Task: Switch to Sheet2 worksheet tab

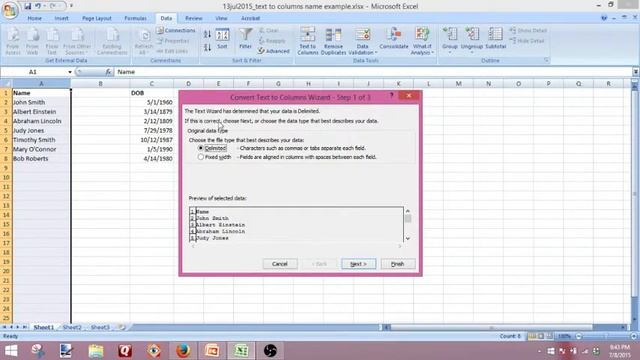Action: (x=72, y=327)
